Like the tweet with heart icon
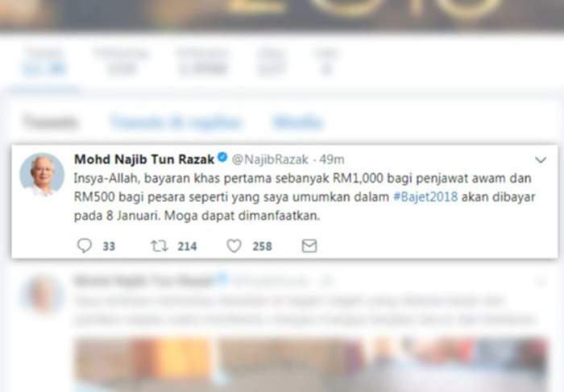The width and height of the screenshot is (564, 392). [x=234, y=246]
